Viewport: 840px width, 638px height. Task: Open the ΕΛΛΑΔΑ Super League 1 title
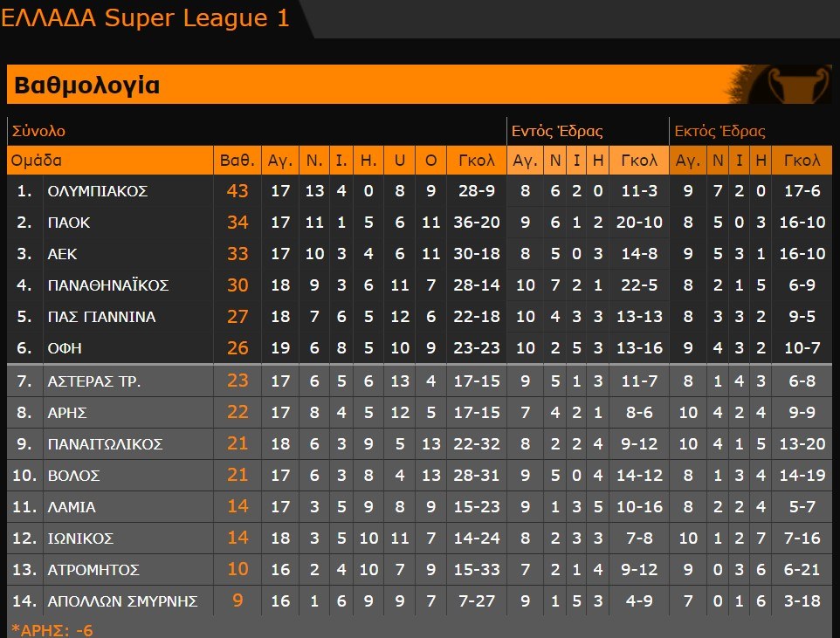[x=146, y=17]
